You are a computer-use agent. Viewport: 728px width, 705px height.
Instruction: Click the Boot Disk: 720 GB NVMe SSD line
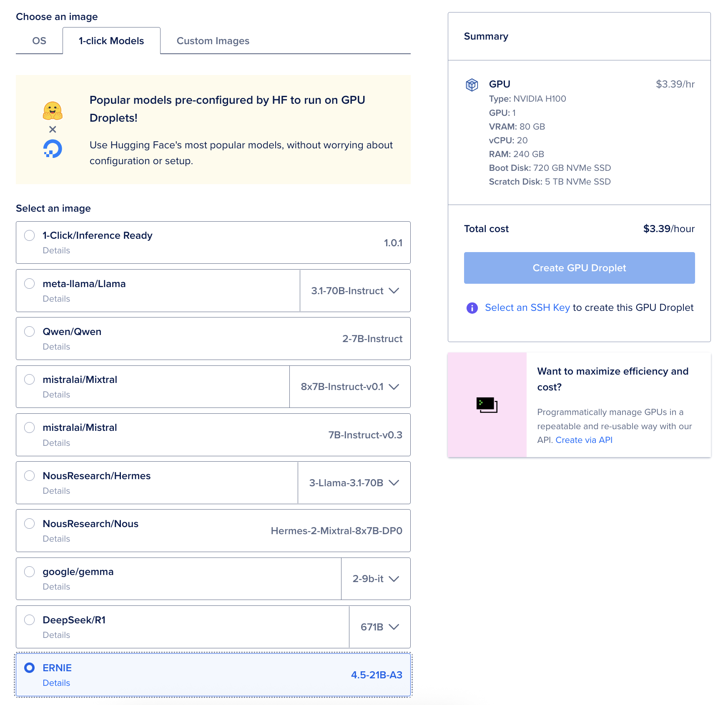click(550, 168)
